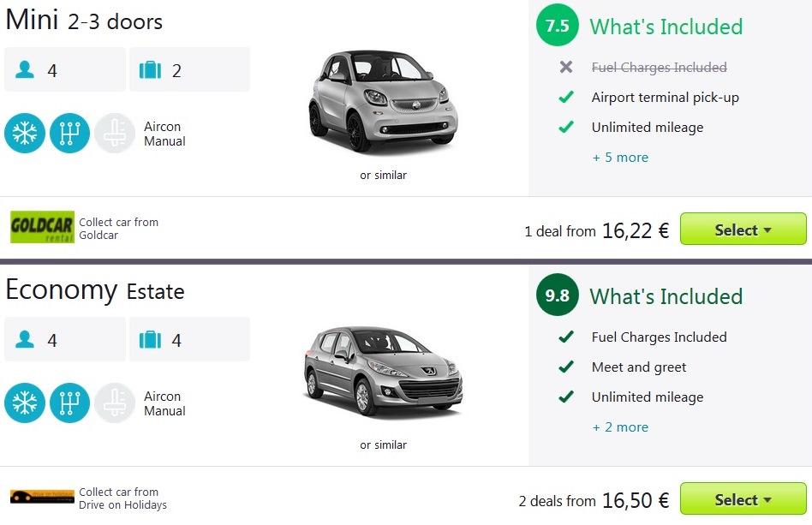Expand the '+ 2 more' inclusions link

click(x=620, y=427)
